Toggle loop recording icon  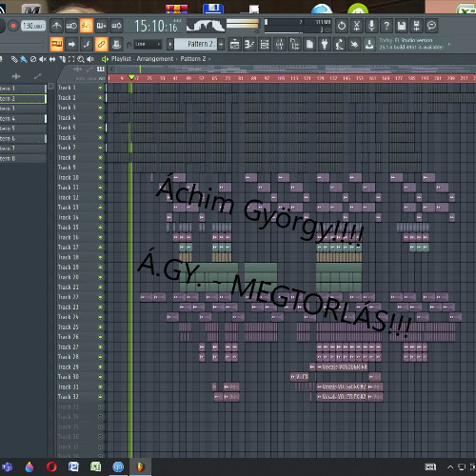pyautogui.click(x=116, y=26)
